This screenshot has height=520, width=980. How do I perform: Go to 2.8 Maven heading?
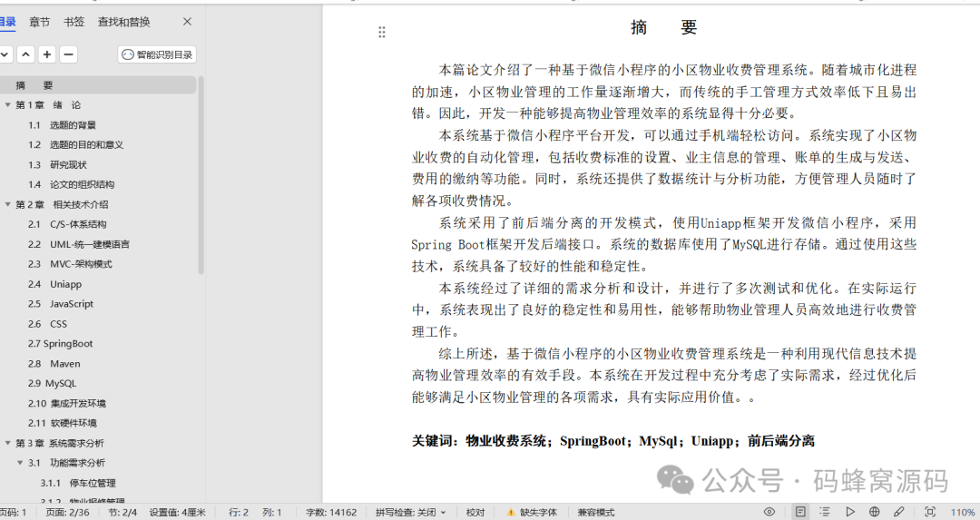coord(54,364)
